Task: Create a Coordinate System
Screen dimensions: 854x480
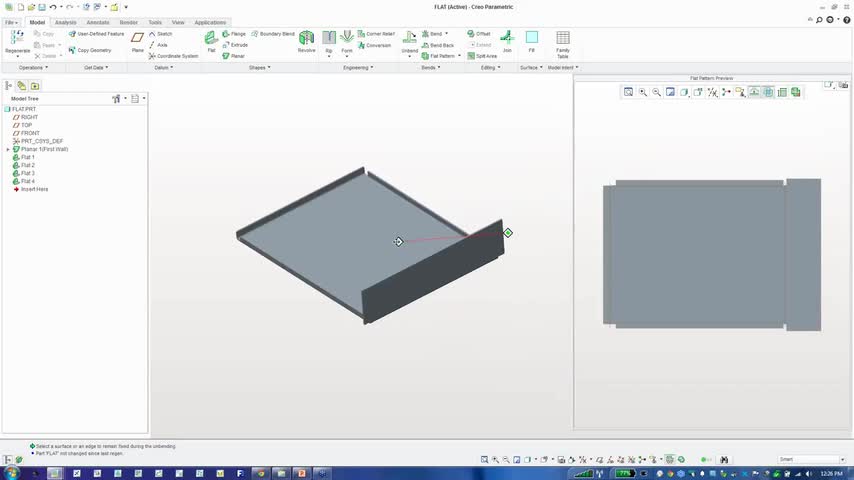Action: pyautogui.click(x=173, y=56)
